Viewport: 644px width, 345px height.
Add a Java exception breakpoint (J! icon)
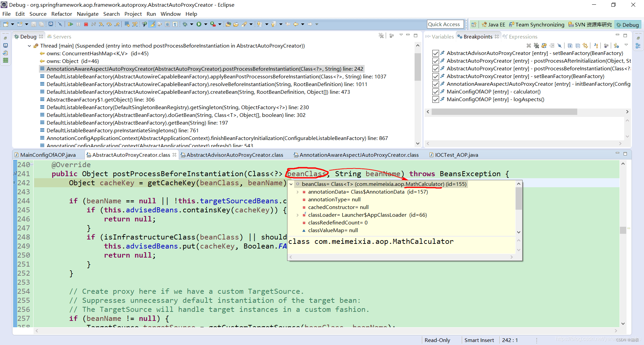tap(596, 45)
